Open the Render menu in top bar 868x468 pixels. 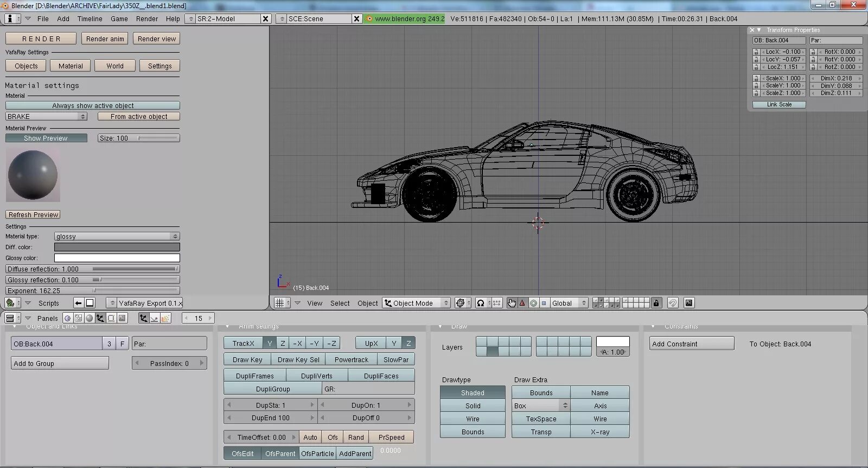tap(147, 18)
